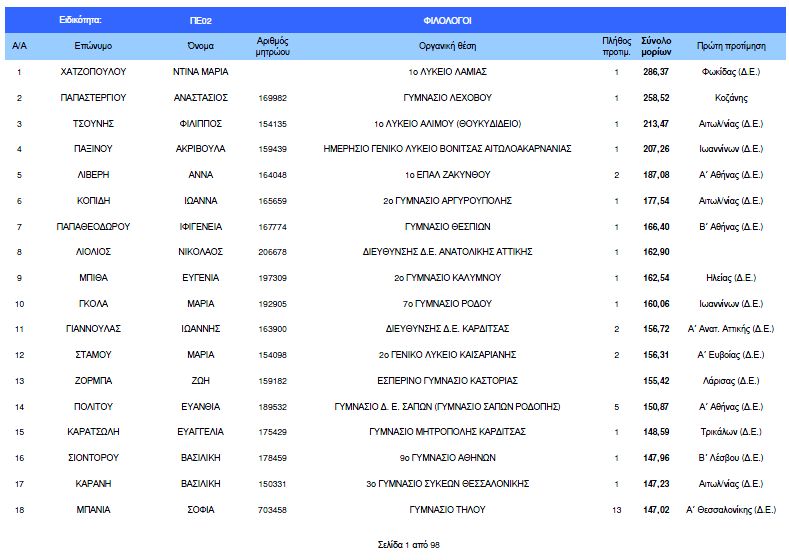Select the 'Αριθμός μητρώου' column header

pos(272,46)
